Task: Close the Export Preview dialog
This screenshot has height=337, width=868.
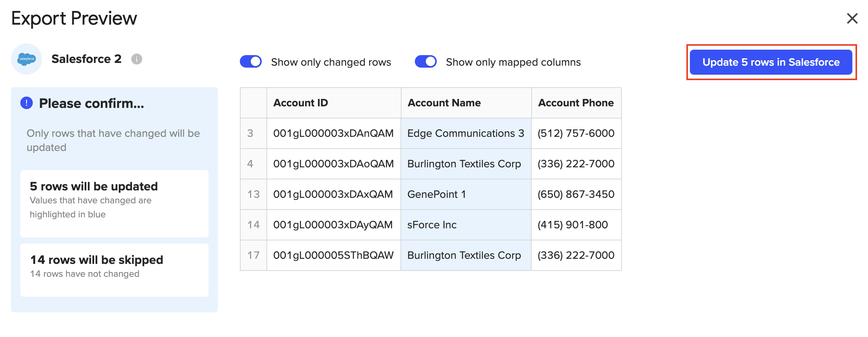Action: [x=852, y=18]
